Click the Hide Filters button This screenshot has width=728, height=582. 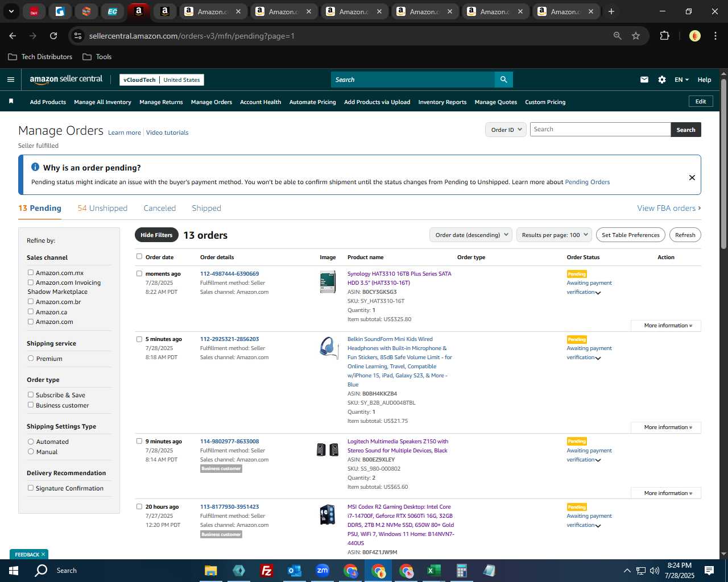(x=156, y=235)
